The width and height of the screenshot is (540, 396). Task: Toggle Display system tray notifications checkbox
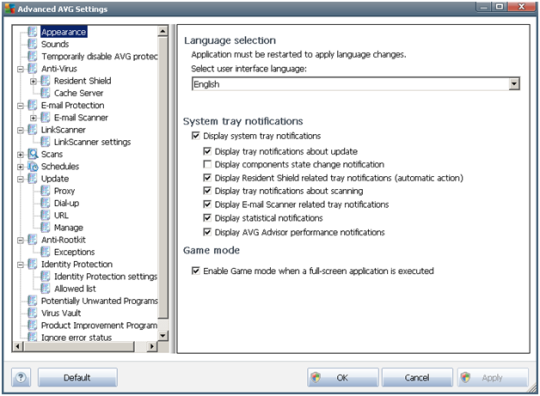pos(196,136)
